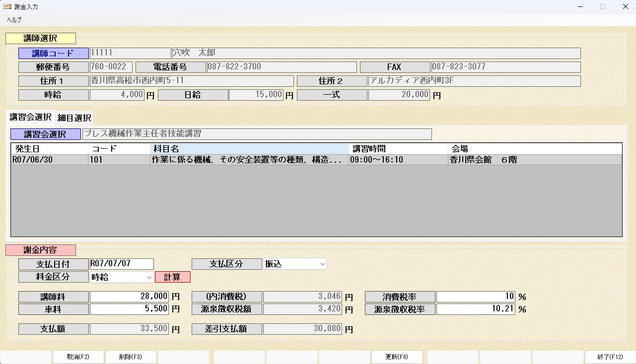Image resolution: width=636 pixels, height=364 pixels.
Task: Click the 源泉徴収税率 percentage field
Action: [476, 309]
